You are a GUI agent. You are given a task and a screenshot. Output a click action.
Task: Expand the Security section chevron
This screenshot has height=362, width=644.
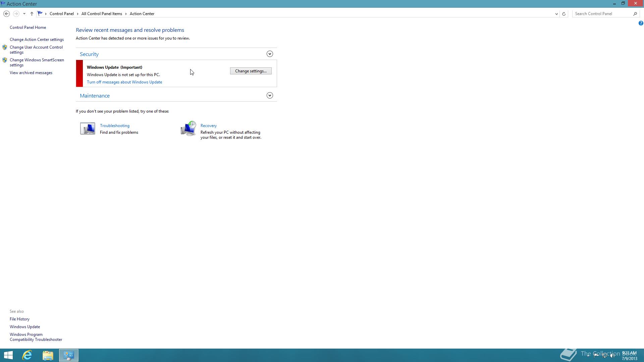coord(270,54)
